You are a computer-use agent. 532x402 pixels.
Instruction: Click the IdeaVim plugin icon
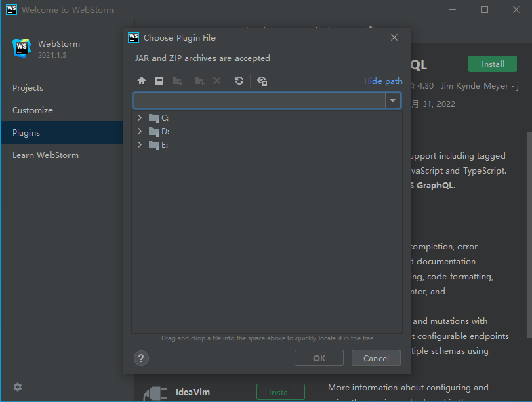point(155,394)
